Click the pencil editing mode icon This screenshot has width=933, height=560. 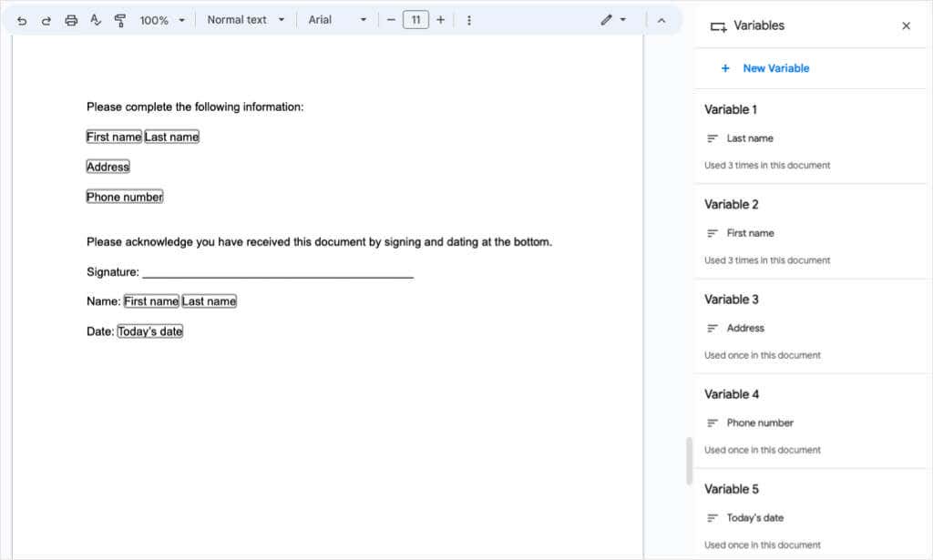pos(613,20)
